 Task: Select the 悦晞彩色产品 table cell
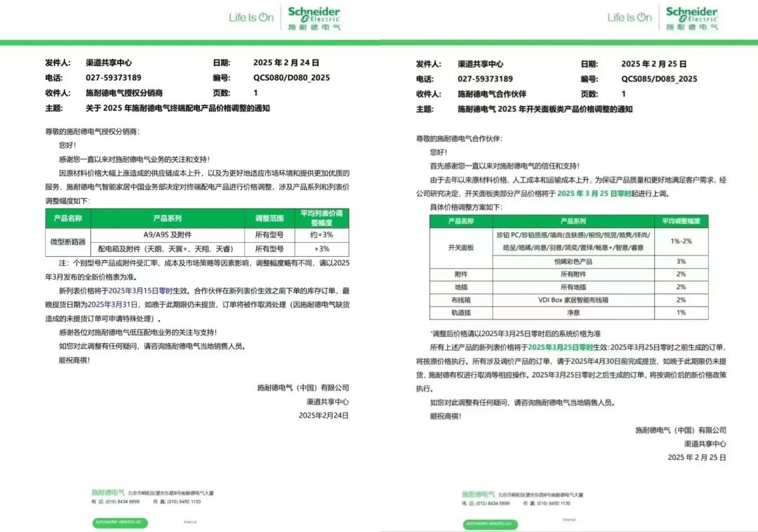click(x=573, y=261)
